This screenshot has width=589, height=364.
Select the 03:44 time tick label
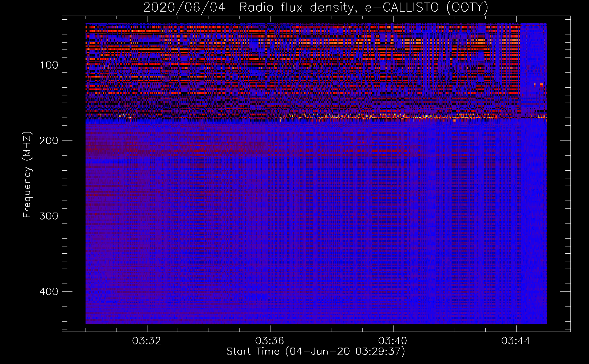516,341
